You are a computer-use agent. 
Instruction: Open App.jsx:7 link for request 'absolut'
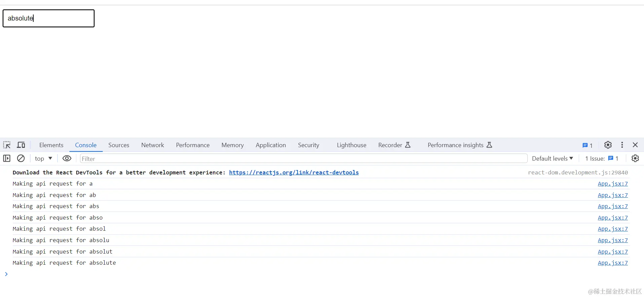tap(613, 252)
